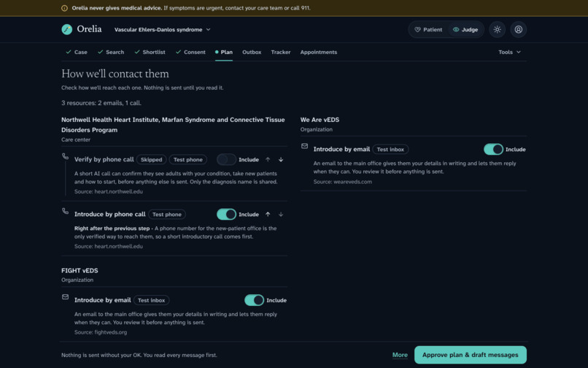
Task: Click 'Test phone' badge on Verify step
Action: pyautogui.click(x=188, y=160)
